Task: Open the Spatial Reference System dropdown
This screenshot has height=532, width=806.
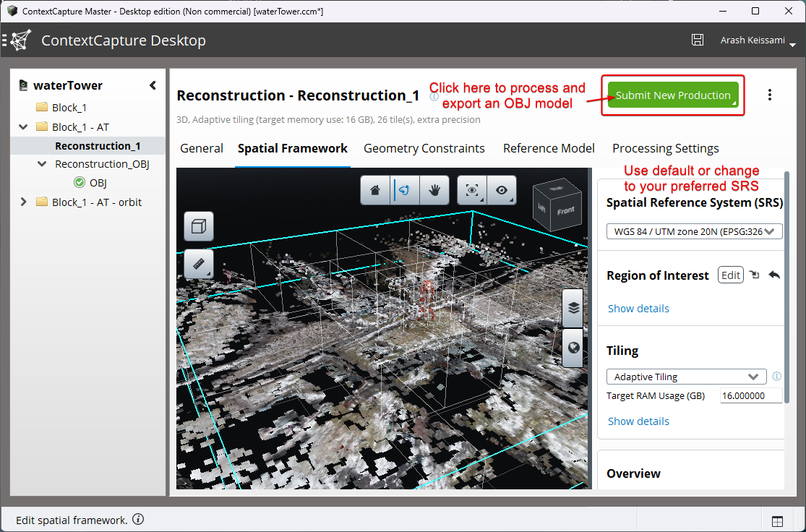Action: point(695,231)
